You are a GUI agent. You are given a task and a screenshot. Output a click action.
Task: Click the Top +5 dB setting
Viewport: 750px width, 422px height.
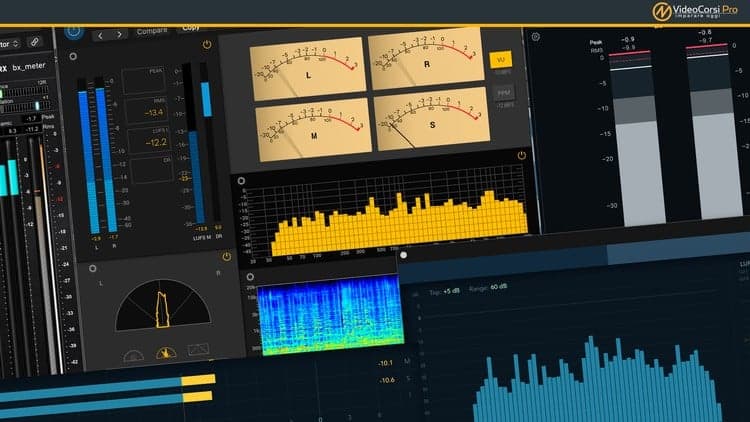[444, 291]
